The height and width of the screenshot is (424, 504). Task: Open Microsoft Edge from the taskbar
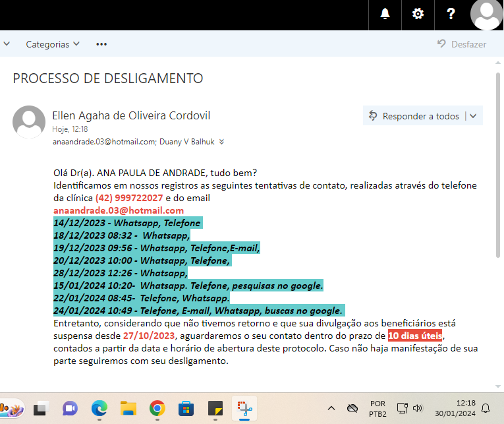coord(99,408)
